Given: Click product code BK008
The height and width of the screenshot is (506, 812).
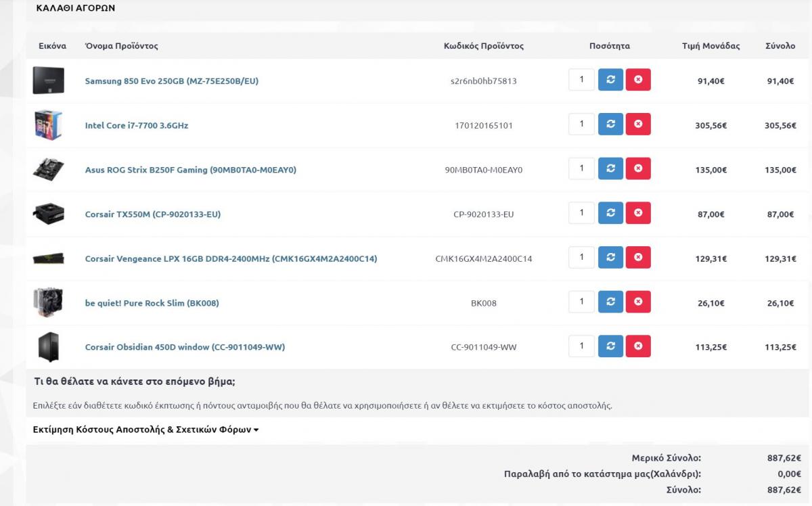Looking at the screenshot, I should pos(484,303).
